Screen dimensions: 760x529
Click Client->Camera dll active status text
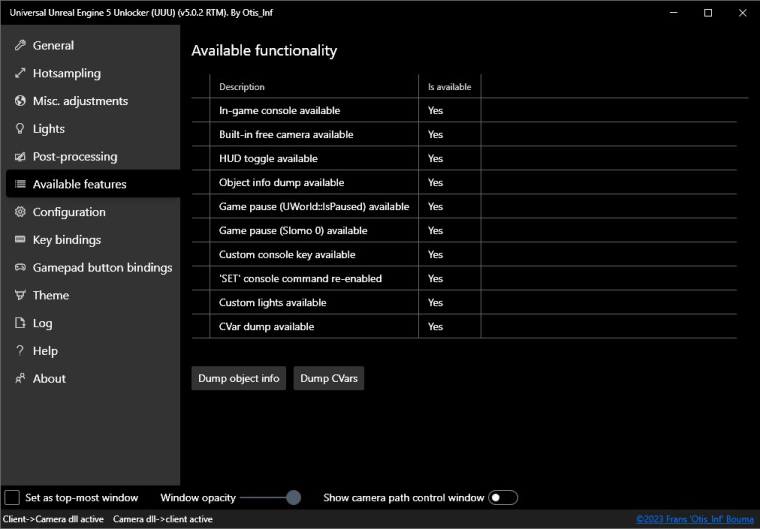[53, 519]
